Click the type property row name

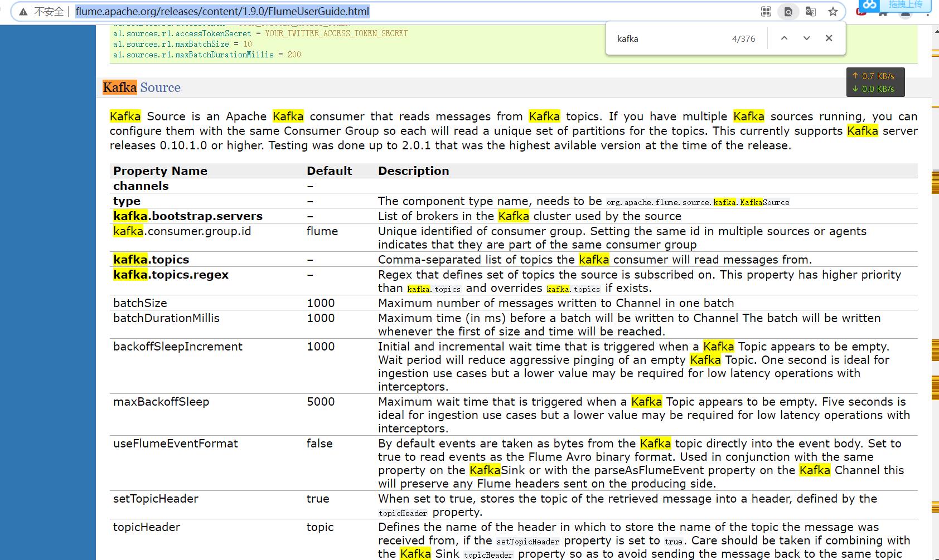[x=127, y=201]
